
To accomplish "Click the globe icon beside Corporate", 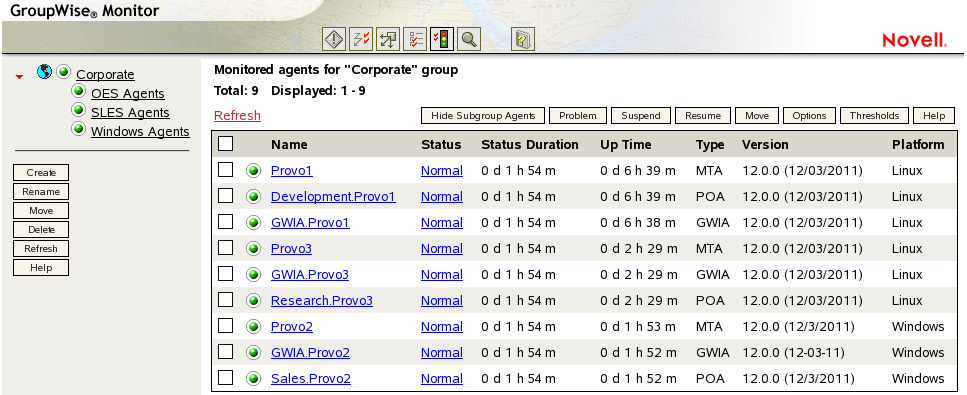I will pos(44,72).
